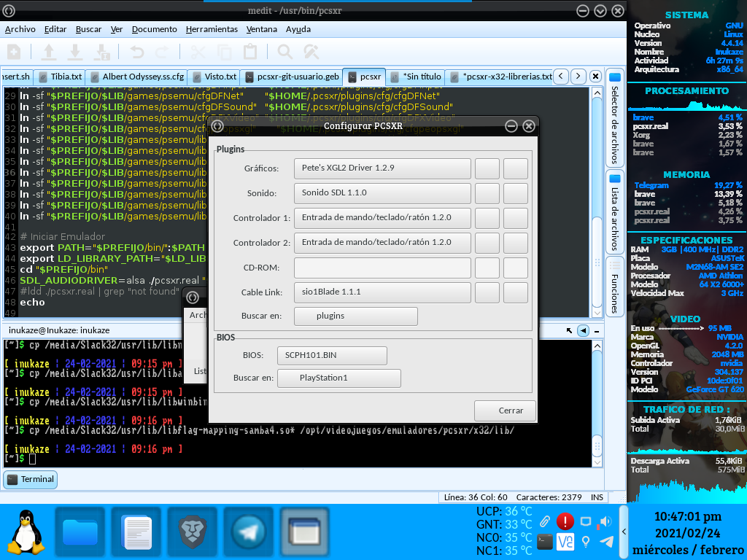
Task: Open the Funciones side panel
Action: pos(614,287)
